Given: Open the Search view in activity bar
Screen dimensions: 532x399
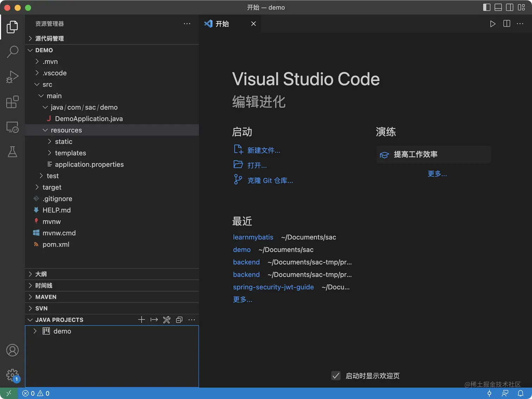Looking at the screenshot, I should click(x=12, y=52).
